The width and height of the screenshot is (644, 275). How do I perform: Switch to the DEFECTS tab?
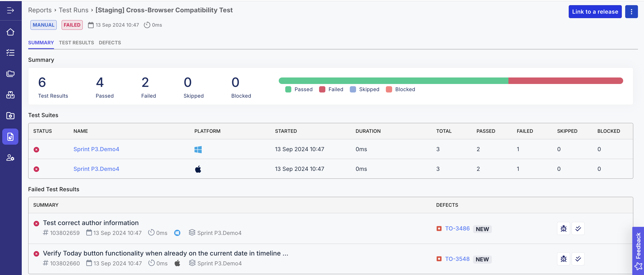point(110,42)
